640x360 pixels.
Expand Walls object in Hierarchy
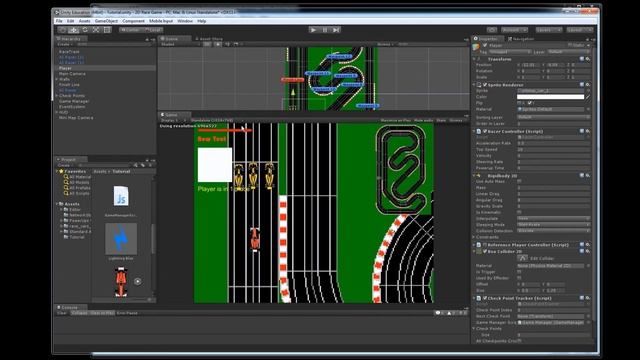click(57, 79)
